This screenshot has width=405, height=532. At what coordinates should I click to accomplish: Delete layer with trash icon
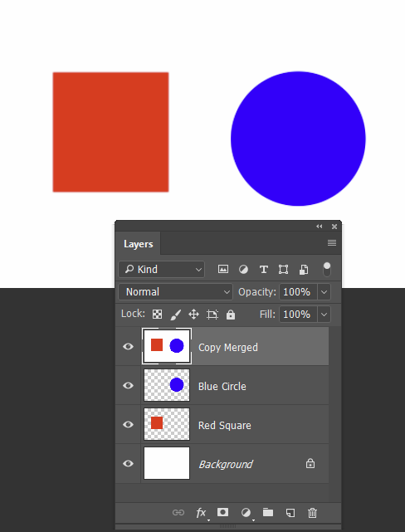pos(312,513)
